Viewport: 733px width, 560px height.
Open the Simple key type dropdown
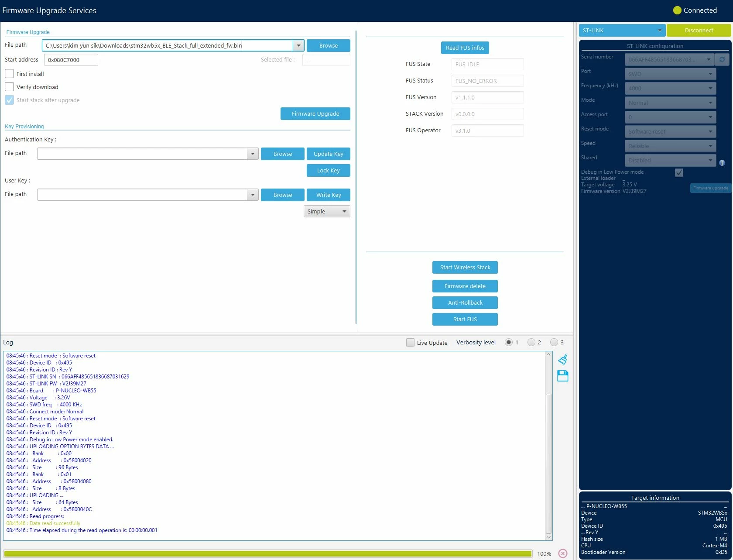[x=327, y=212]
